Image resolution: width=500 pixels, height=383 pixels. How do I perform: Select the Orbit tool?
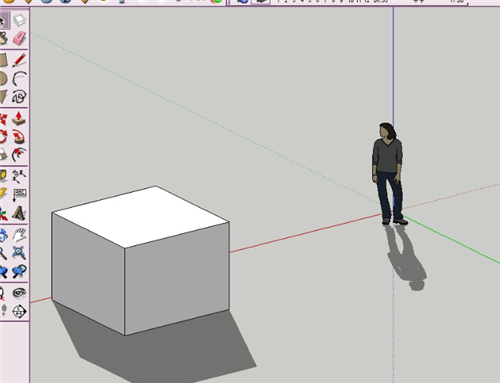pos(3,235)
